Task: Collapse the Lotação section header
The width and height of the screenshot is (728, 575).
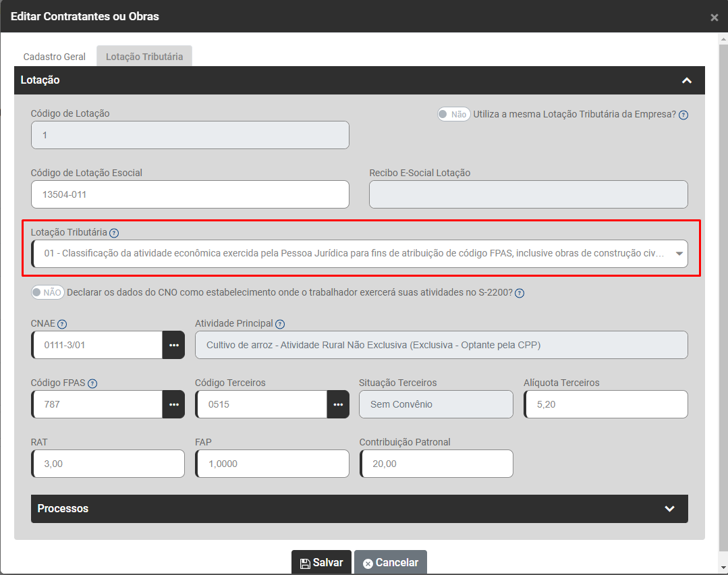Action: [x=687, y=80]
